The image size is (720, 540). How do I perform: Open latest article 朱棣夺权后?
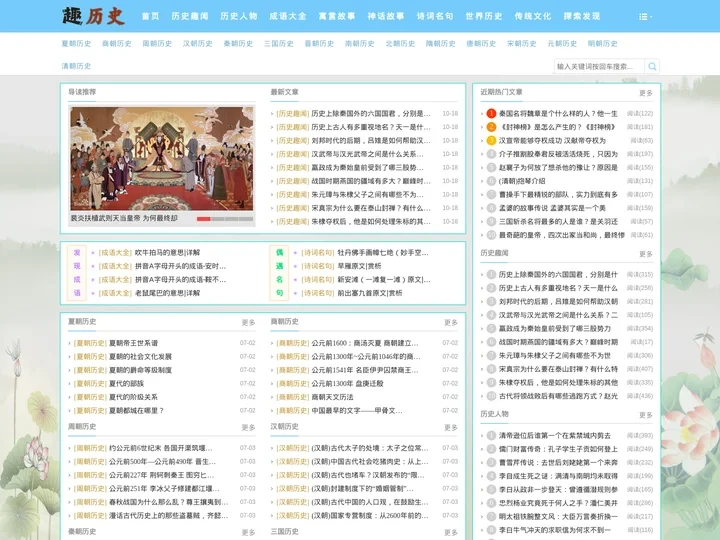(371, 221)
